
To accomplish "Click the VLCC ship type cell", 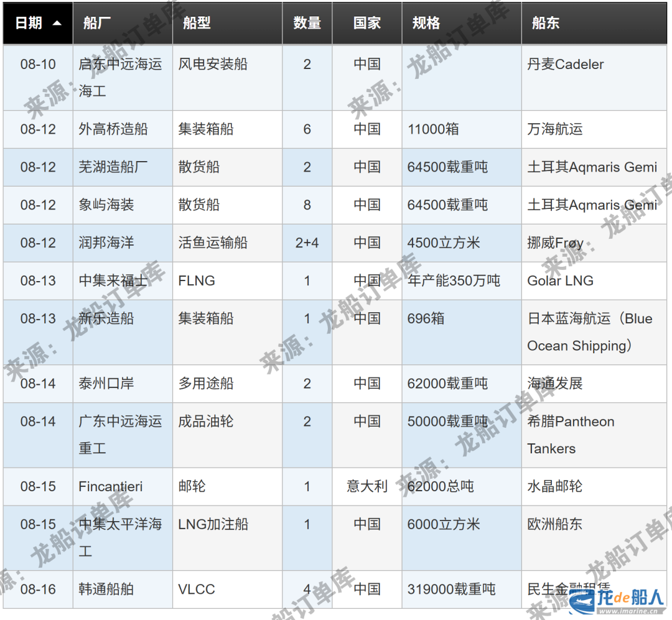I will (x=227, y=589).
